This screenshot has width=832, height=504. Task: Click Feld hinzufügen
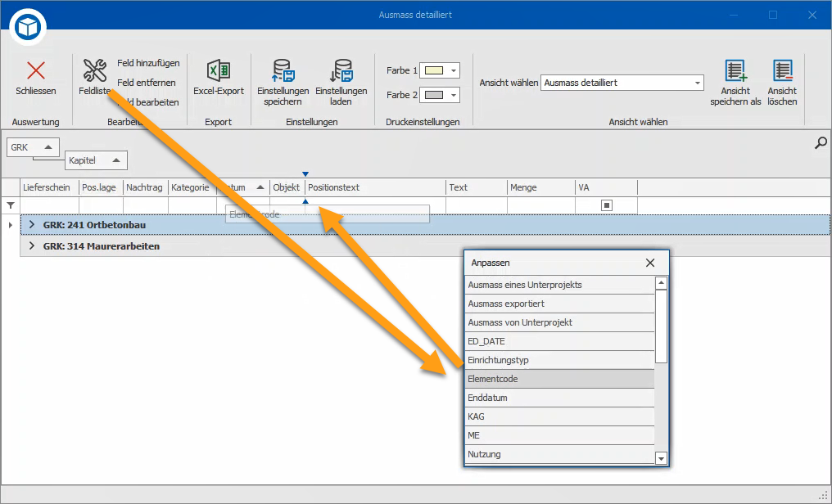point(148,63)
